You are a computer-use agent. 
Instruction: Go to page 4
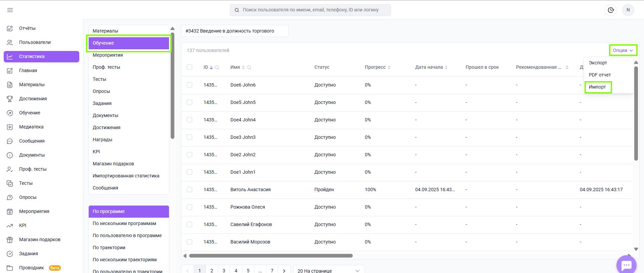(x=236, y=271)
